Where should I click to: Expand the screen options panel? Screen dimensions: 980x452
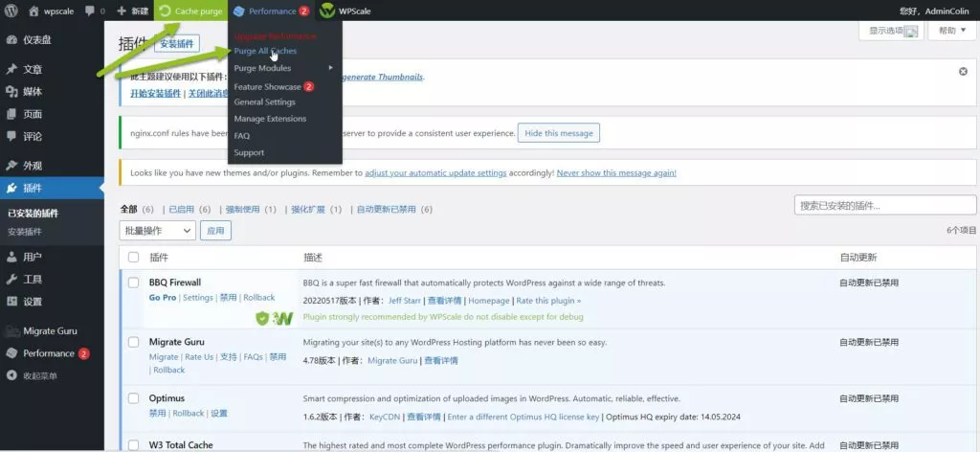click(891, 31)
